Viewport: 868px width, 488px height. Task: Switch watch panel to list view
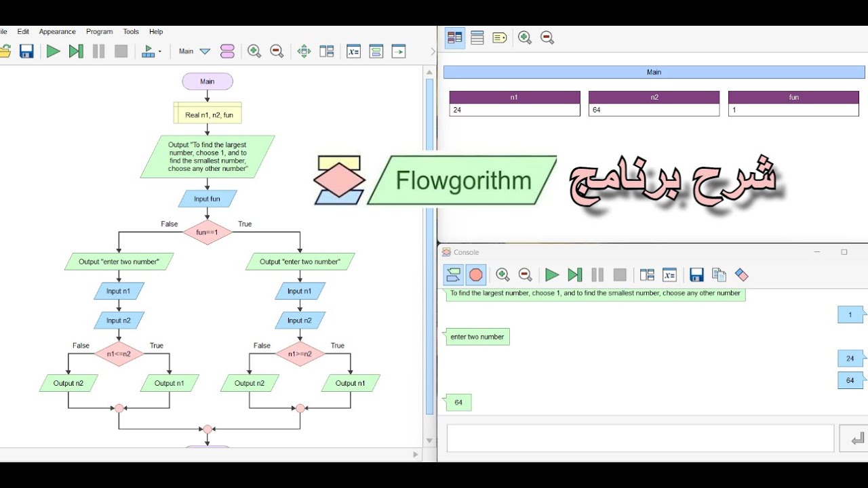coord(477,38)
